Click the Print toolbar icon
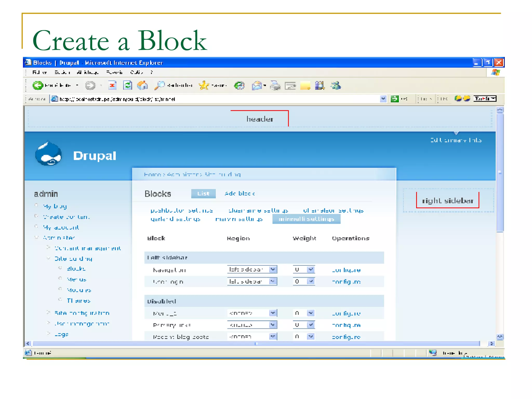 (275, 85)
